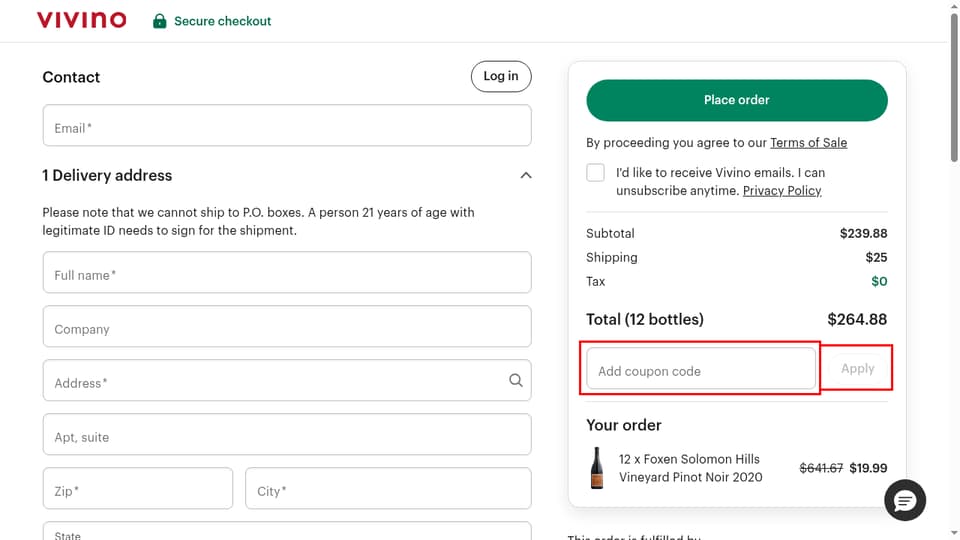The height and width of the screenshot is (540, 960).
Task: Click the Apply coupon button
Action: click(x=857, y=369)
